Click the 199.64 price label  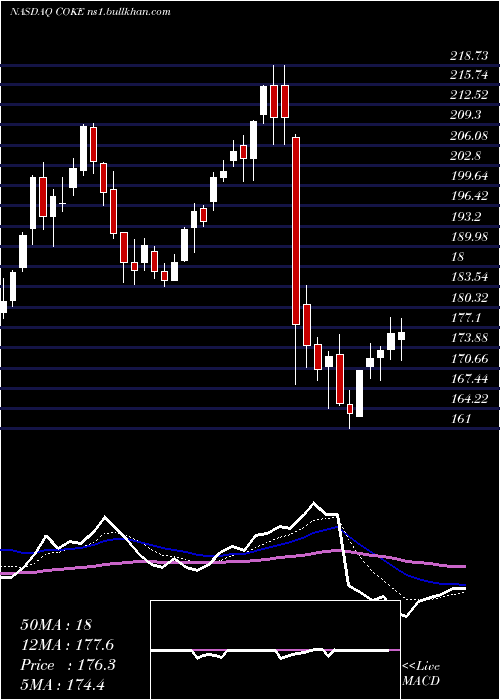tap(469, 176)
